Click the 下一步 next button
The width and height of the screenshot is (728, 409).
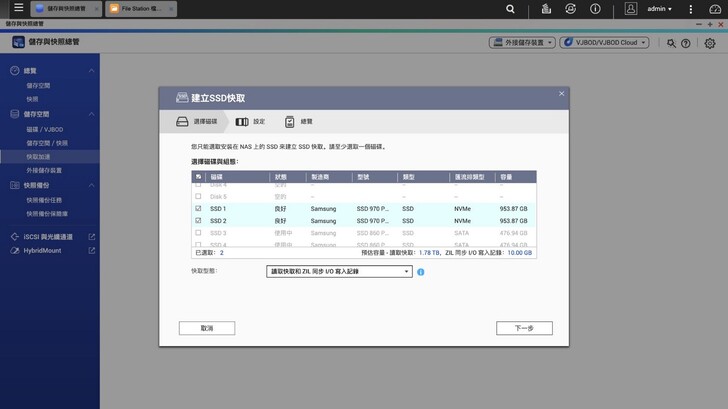[524, 328]
